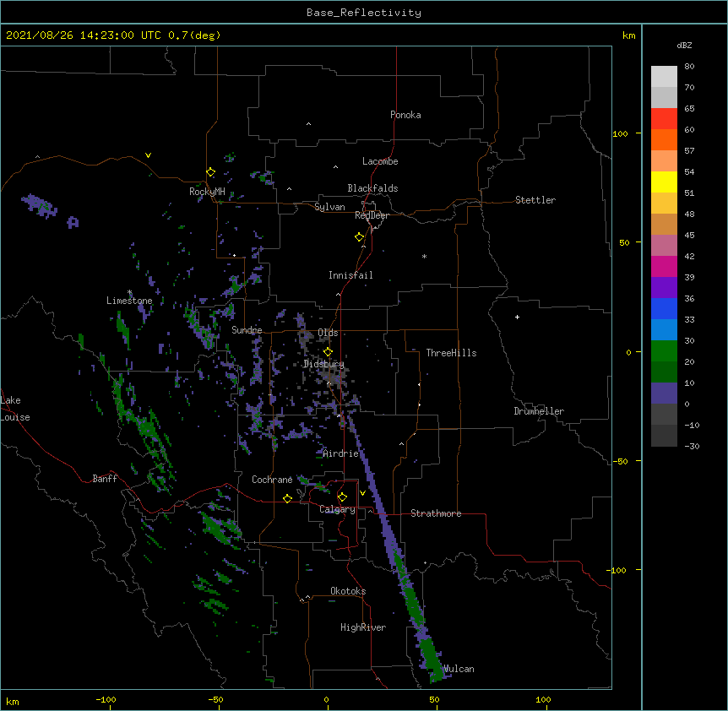Click the Calgary city label
The image size is (728, 711).
pos(337,509)
